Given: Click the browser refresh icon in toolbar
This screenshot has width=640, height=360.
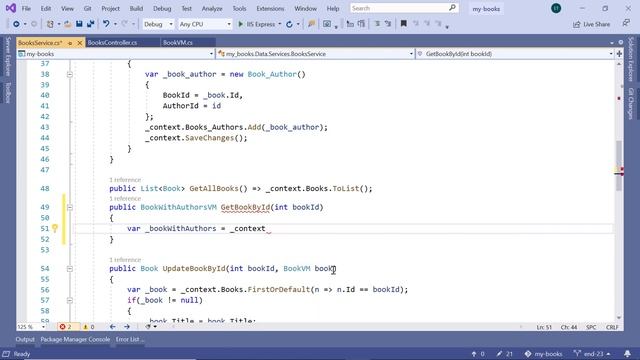Looking at the screenshot, I should tap(289, 24).
